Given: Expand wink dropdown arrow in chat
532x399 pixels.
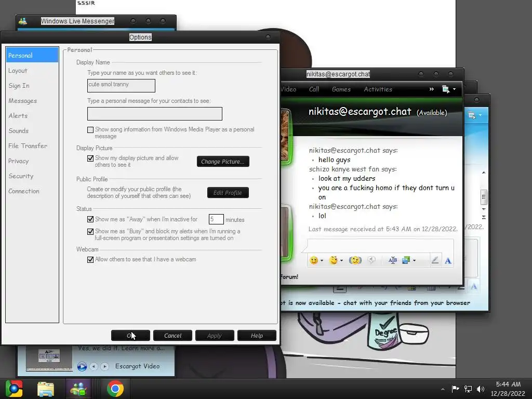Looking at the screenshot, I should point(341,261).
